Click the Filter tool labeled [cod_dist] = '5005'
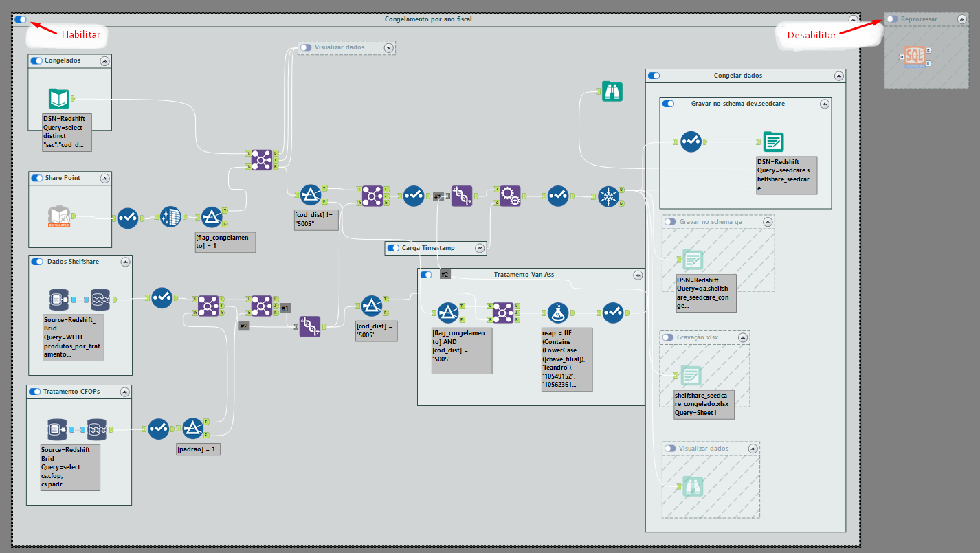 (x=372, y=306)
